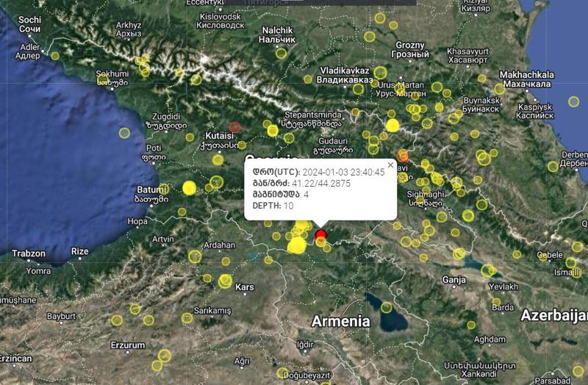Click the depth value in the popup
The image size is (588, 385).
[x=289, y=206]
